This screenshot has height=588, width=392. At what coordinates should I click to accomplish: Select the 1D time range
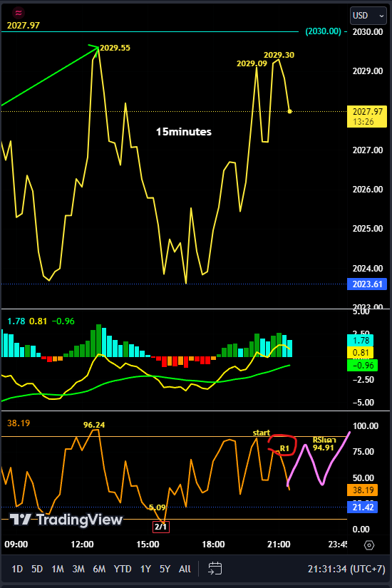17,569
